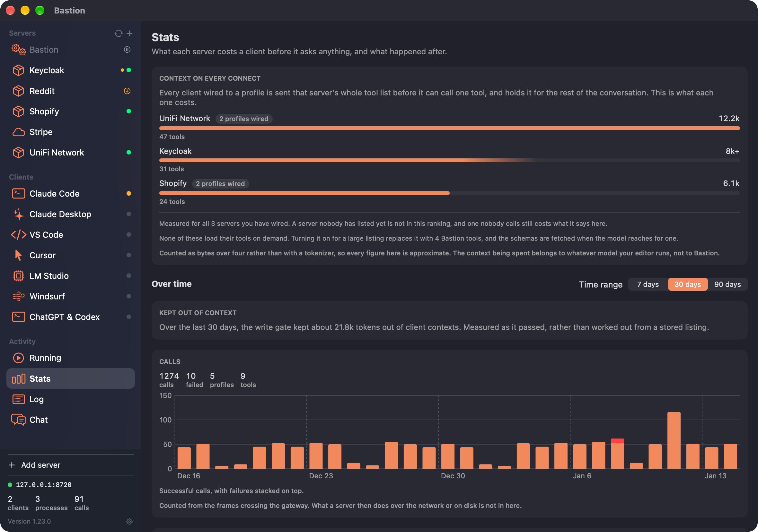The width and height of the screenshot is (758, 532).
Task: Click the red failed-calls bar segment
Action: pyautogui.click(x=617, y=441)
